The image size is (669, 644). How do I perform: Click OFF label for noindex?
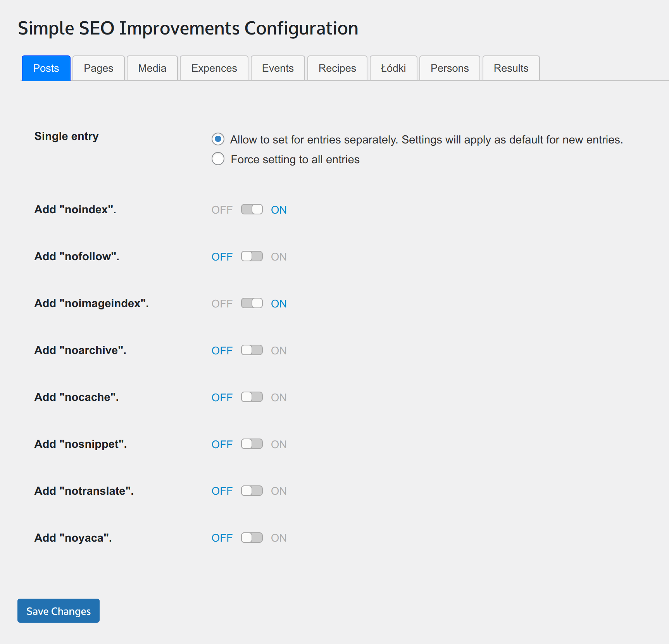click(222, 210)
